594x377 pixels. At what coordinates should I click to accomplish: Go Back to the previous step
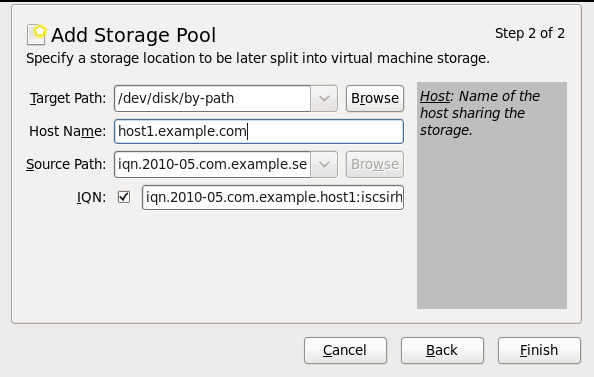click(442, 350)
